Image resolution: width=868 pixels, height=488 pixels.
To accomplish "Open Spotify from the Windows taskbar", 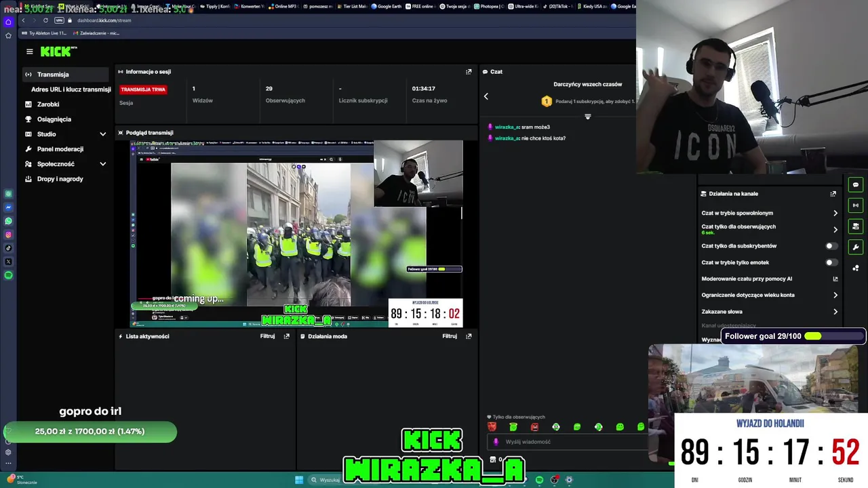I will tap(539, 480).
